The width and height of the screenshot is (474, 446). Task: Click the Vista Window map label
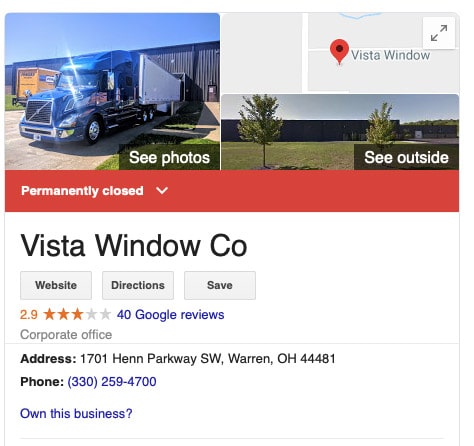click(390, 55)
